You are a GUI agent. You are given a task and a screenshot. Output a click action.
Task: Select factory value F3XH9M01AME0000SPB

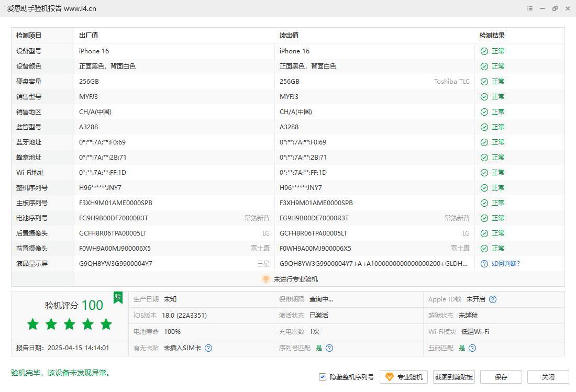coord(116,203)
